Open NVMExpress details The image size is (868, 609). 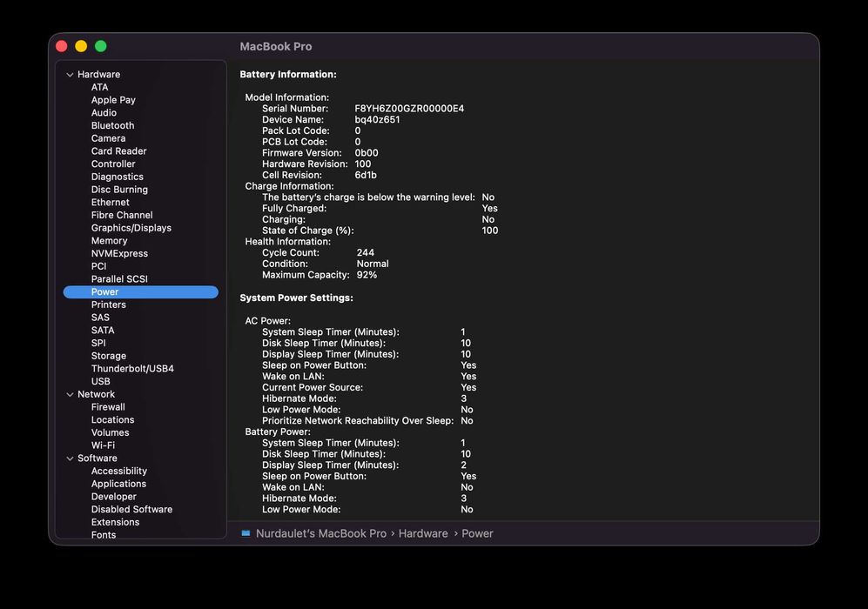(119, 253)
